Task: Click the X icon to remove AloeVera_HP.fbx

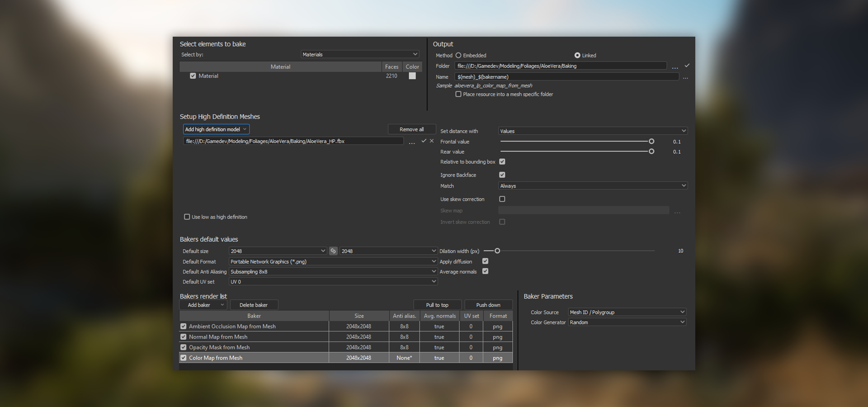Action: [x=432, y=141]
